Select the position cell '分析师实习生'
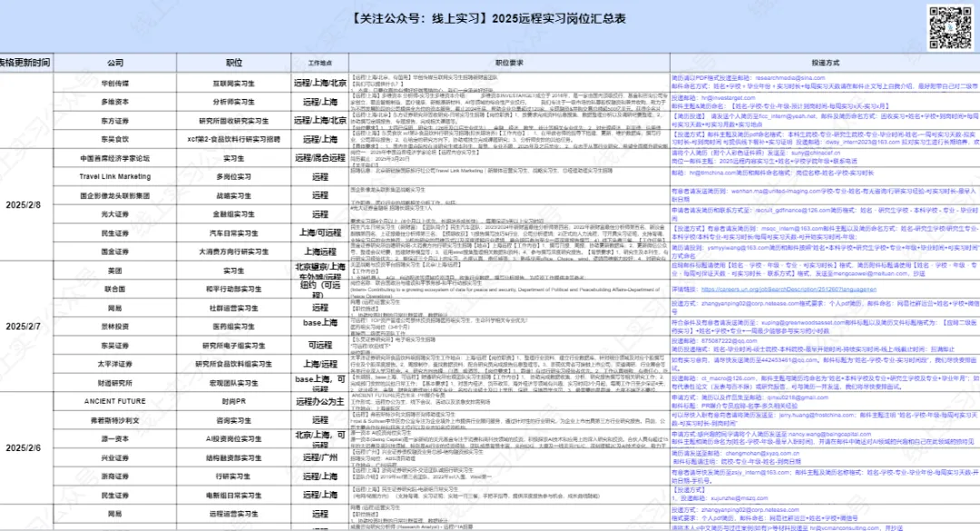This screenshot has height=531, width=980. click(234, 102)
